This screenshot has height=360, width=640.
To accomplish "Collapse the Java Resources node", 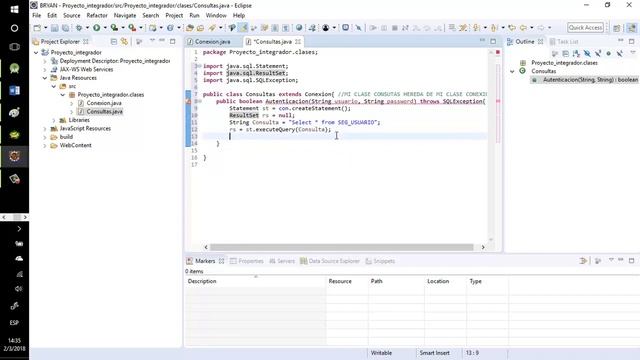I will [45, 78].
